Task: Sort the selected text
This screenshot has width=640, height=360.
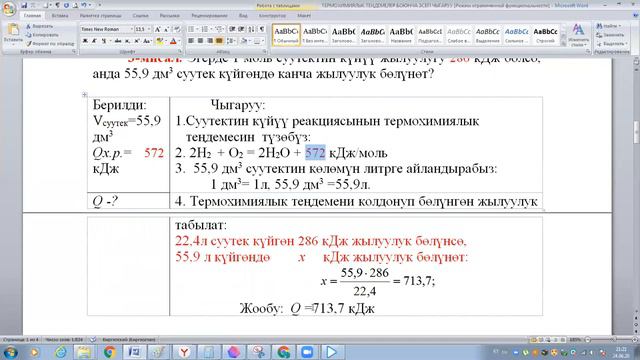Action: click(x=251, y=29)
